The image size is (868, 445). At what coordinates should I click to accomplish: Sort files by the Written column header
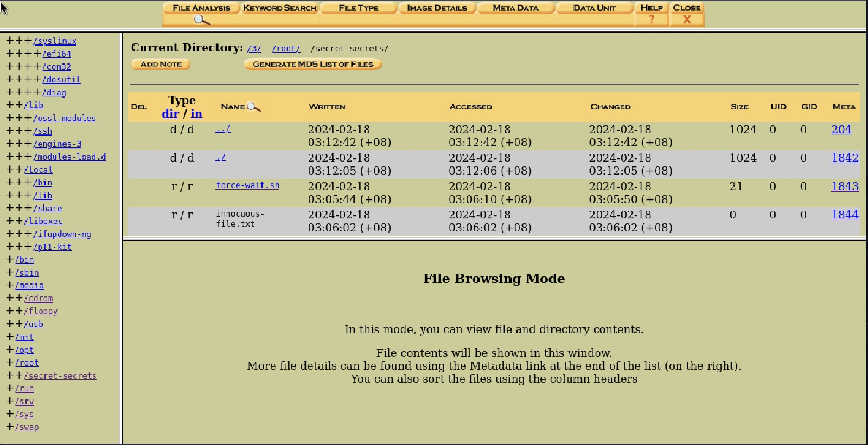click(x=327, y=107)
